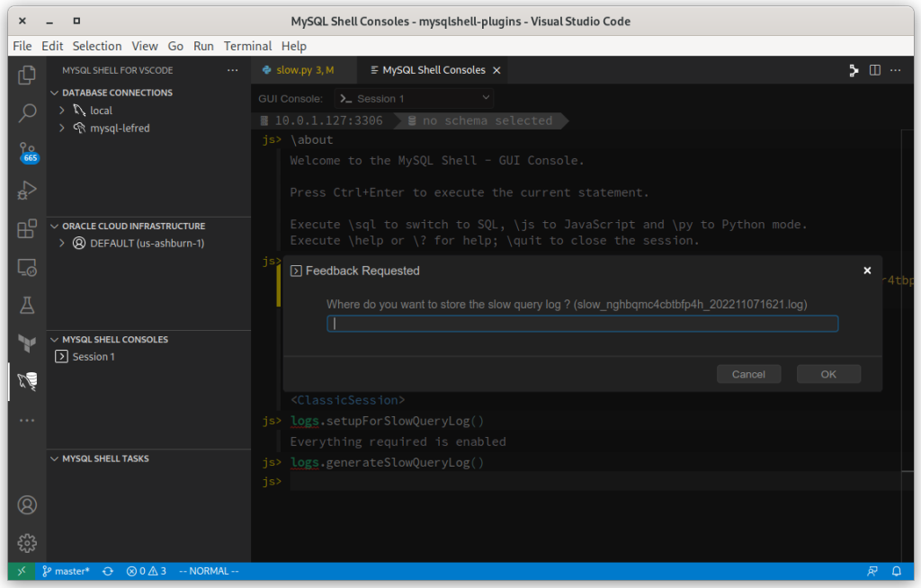The width and height of the screenshot is (921, 588).
Task: Split the editor using the toolbar icon
Action: point(874,70)
